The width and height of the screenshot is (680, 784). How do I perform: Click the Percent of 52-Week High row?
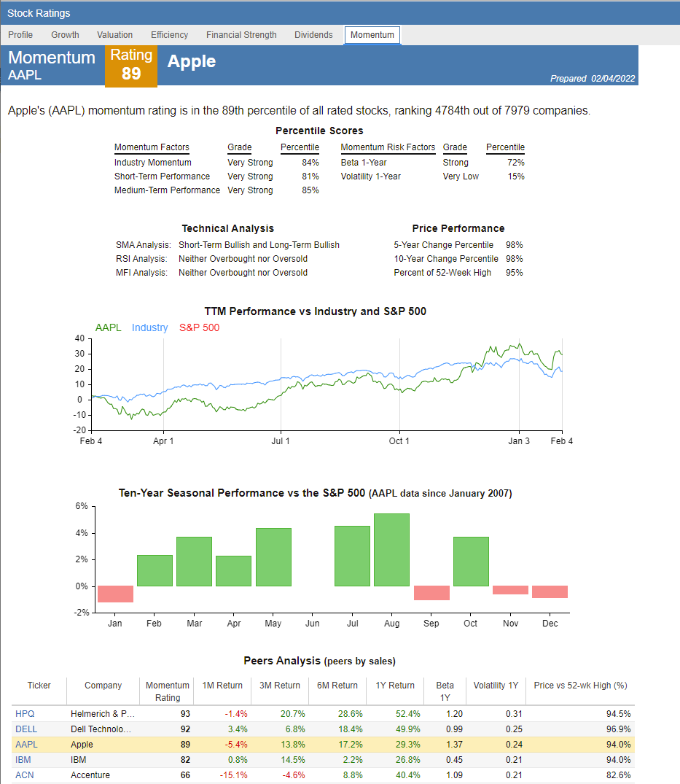coord(458,273)
